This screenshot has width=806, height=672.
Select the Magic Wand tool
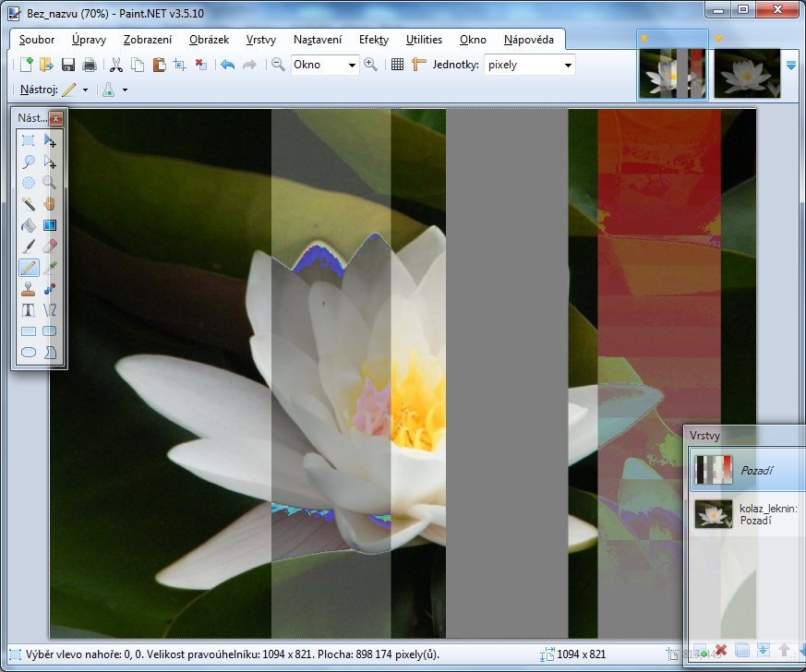pyautogui.click(x=29, y=204)
